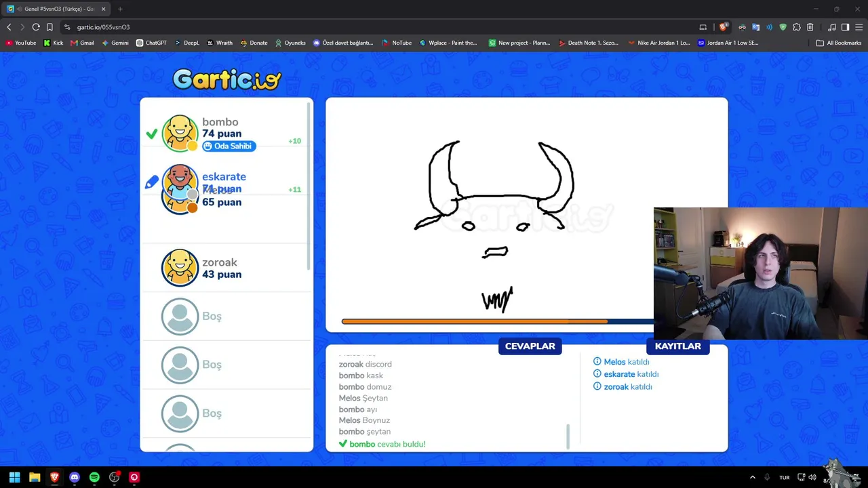Click the pencil drawer icon beside eskarate

click(152, 182)
